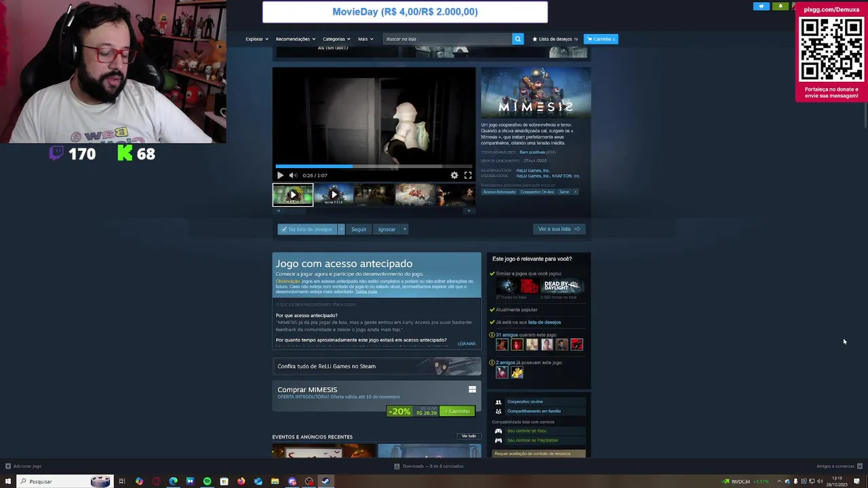The width and height of the screenshot is (868, 488).
Task: Open the Mais menu
Action: point(366,39)
